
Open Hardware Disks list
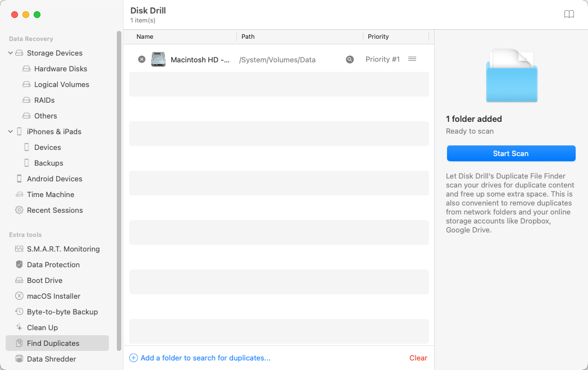pyautogui.click(x=61, y=68)
